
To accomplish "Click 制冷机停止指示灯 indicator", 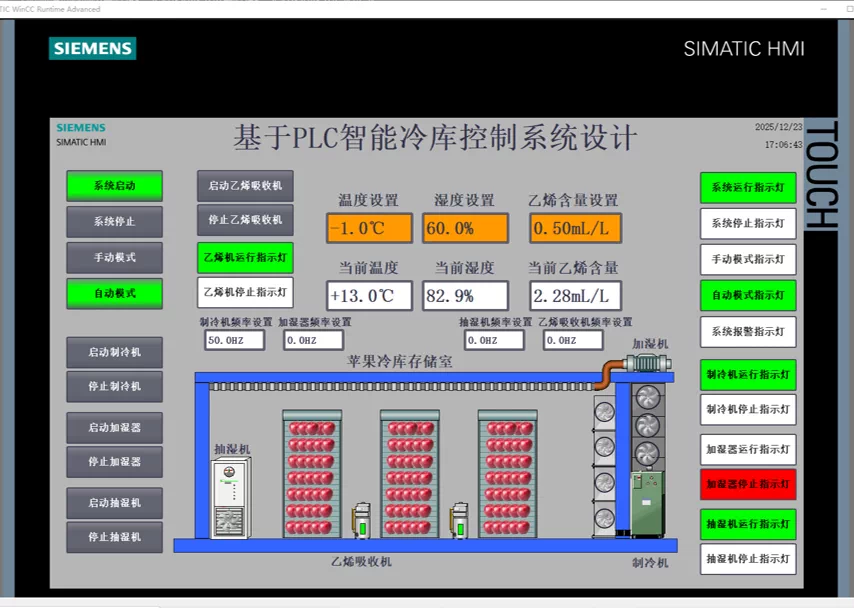I will pyautogui.click(x=748, y=410).
